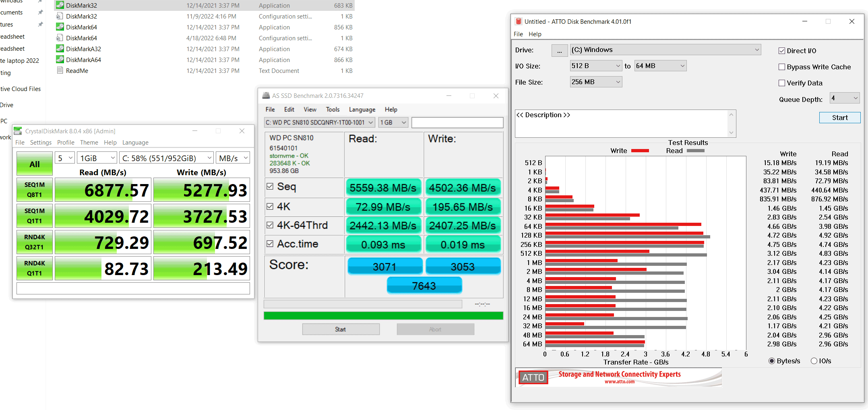Open the Tools menu in AS SSD

tap(333, 110)
